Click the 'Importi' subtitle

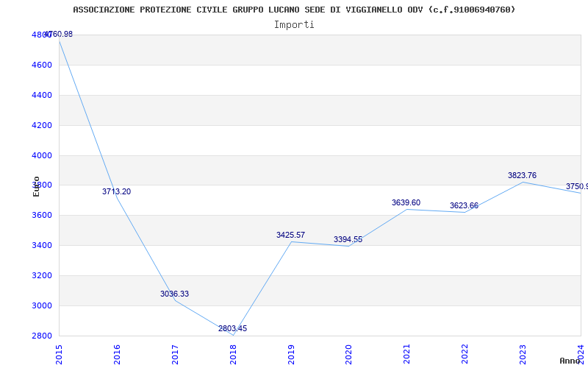point(294,25)
